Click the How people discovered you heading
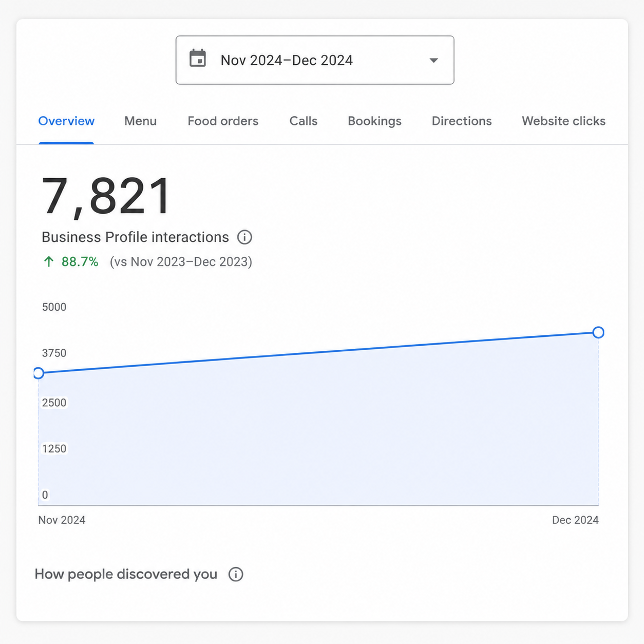 tap(126, 574)
